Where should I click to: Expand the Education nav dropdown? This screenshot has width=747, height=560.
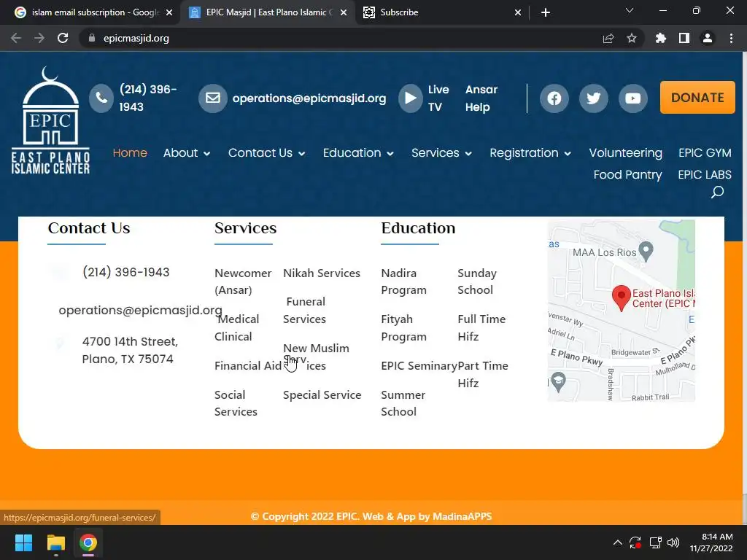(358, 153)
